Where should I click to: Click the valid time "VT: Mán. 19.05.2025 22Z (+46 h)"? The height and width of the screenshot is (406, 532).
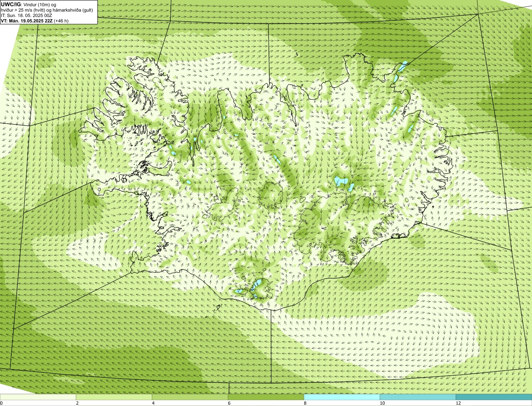point(34,20)
